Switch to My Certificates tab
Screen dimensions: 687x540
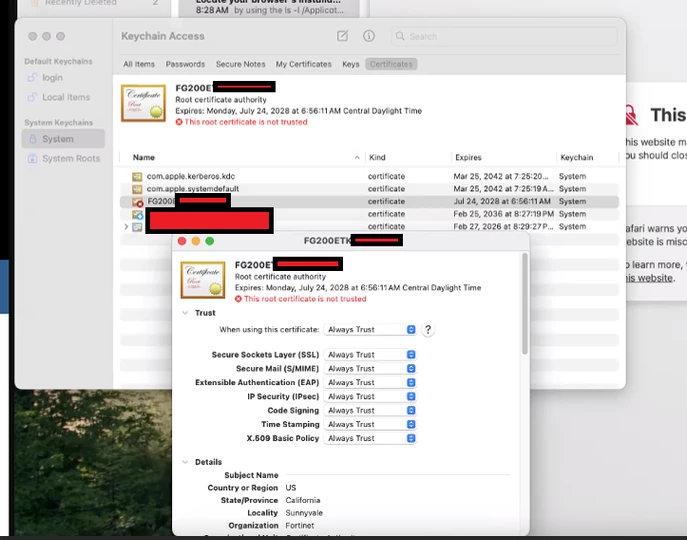point(304,64)
